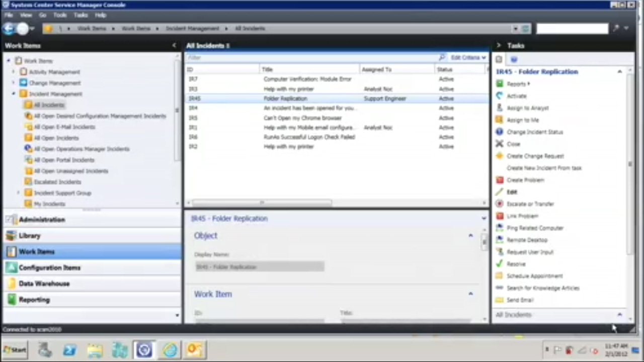Viewport: 644px width, 362px height.
Task: Click the Search for Knowledge Articles icon
Action: pos(499,288)
